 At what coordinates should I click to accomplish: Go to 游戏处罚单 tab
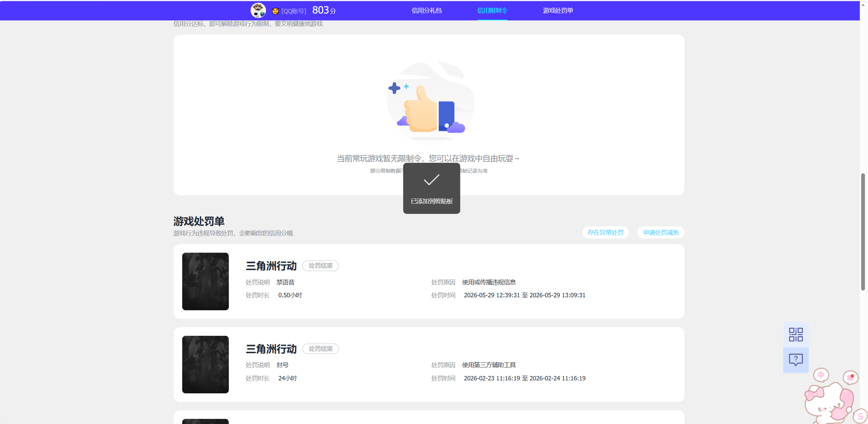[558, 11]
